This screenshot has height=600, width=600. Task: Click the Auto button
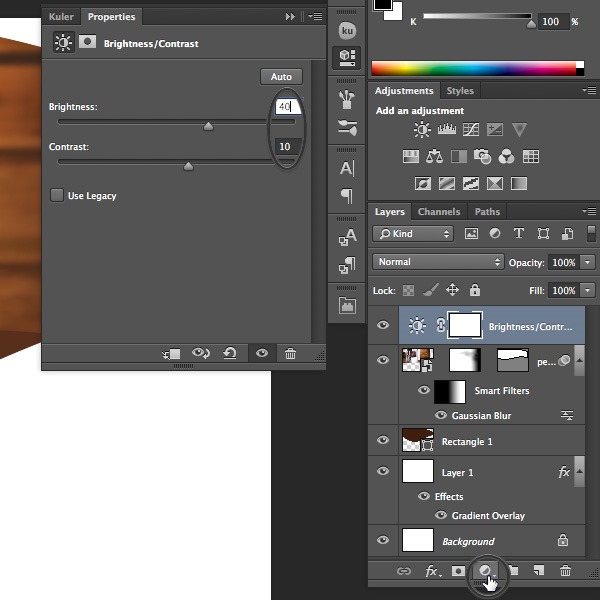(x=281, y=77)
